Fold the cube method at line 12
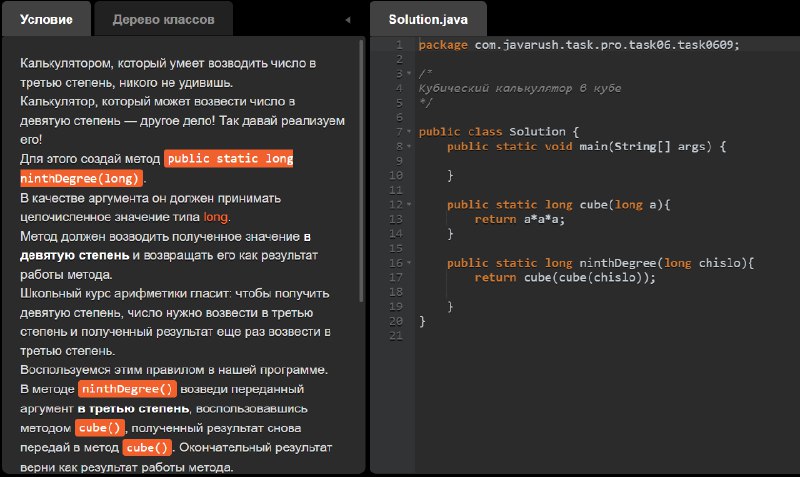Viewport: 800px width, 477px height. coord(409,205)
